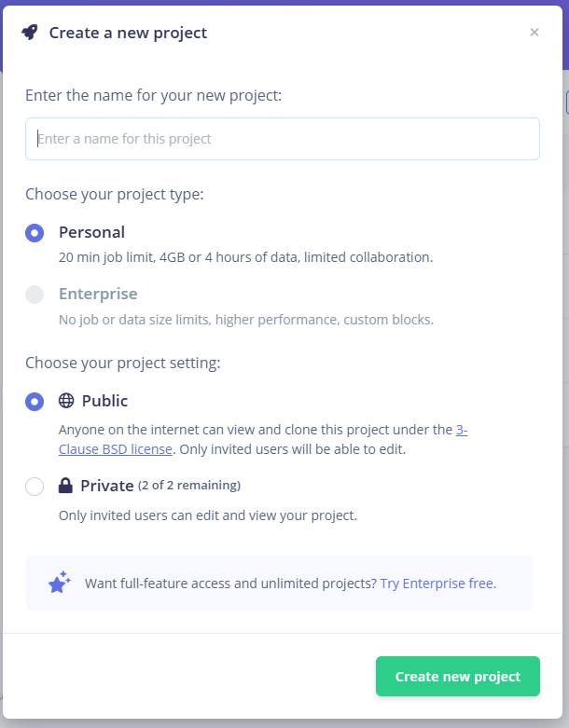Close the Create a new project dialog
The image size is (569, 728).
(534, 32)
